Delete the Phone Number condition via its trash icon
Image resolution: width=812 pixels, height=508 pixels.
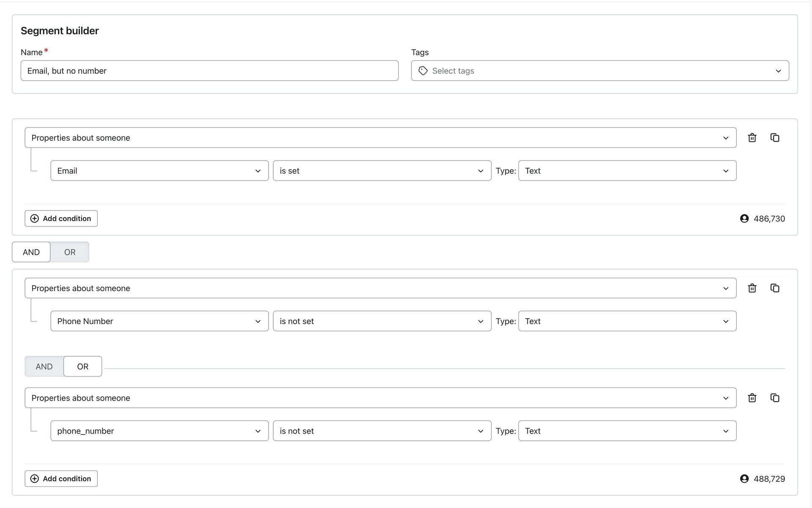(752, 288)
